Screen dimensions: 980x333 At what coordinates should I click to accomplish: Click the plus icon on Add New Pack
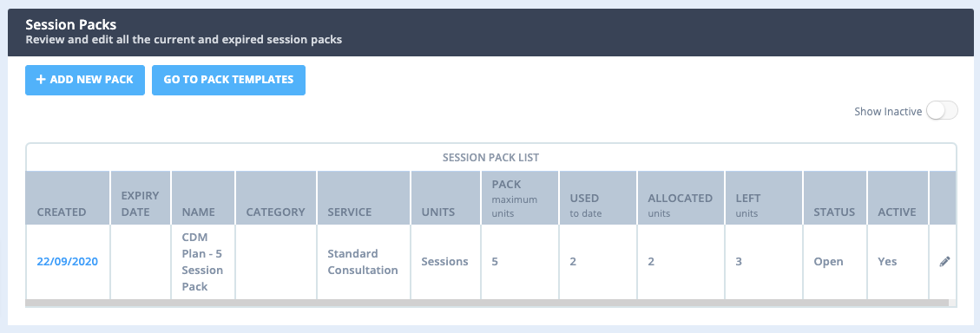click(41, 80)
